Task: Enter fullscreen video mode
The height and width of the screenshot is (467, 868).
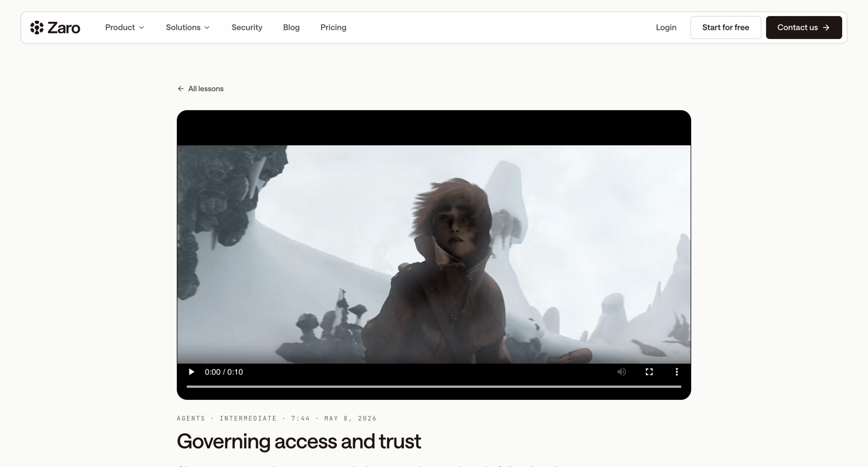Action: click(x=649, y=372)
